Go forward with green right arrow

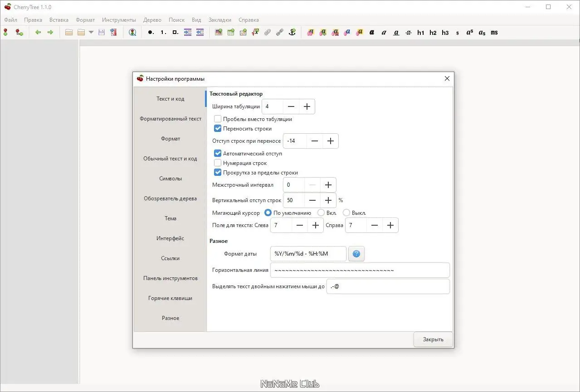(x=50, y=33)
